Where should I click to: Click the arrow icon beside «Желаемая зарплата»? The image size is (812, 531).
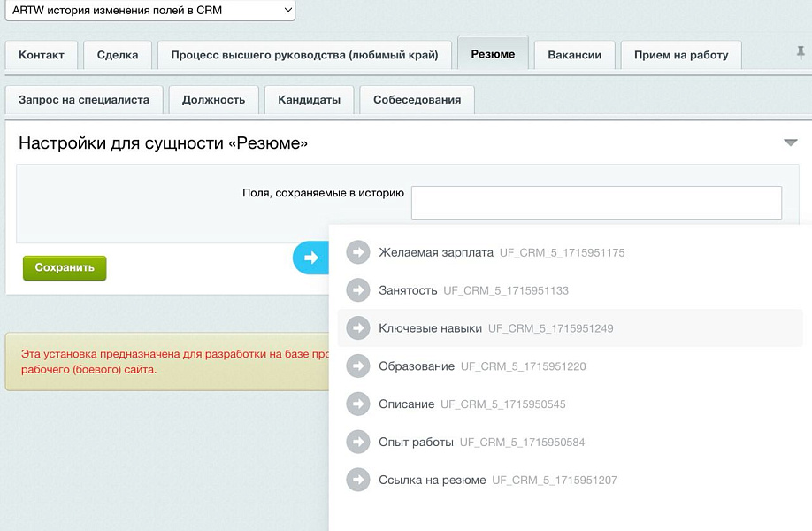(x=357, y=252)
